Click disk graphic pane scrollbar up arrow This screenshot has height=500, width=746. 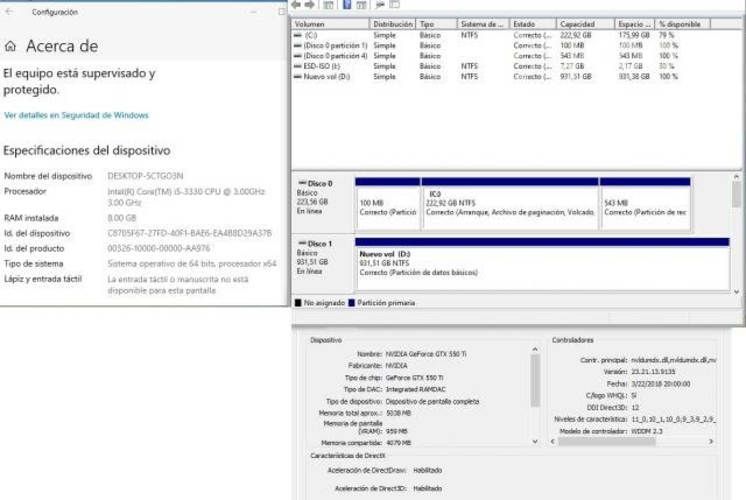[736, 176]
